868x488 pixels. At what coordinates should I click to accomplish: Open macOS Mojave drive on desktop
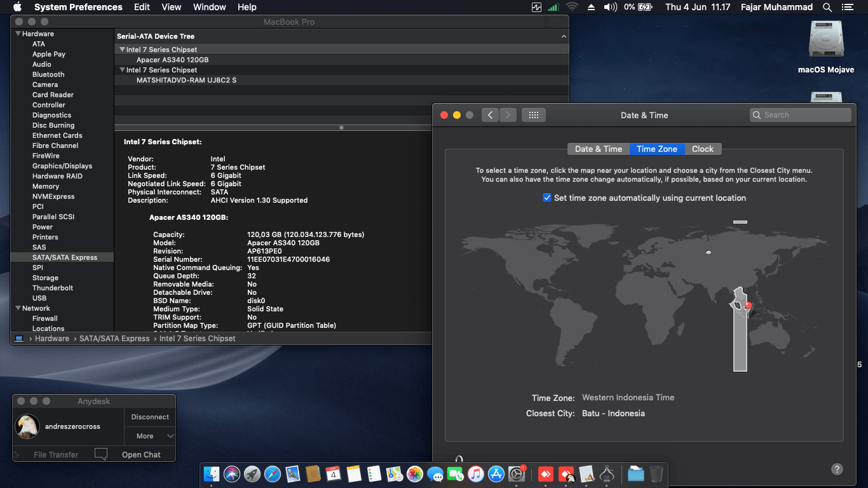point(826,46)
